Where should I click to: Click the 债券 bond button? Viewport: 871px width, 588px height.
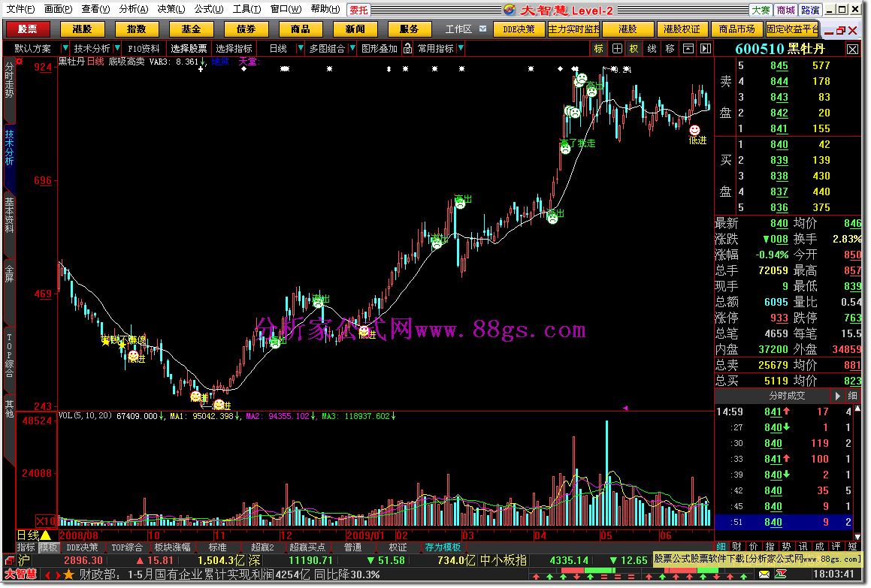246,29
